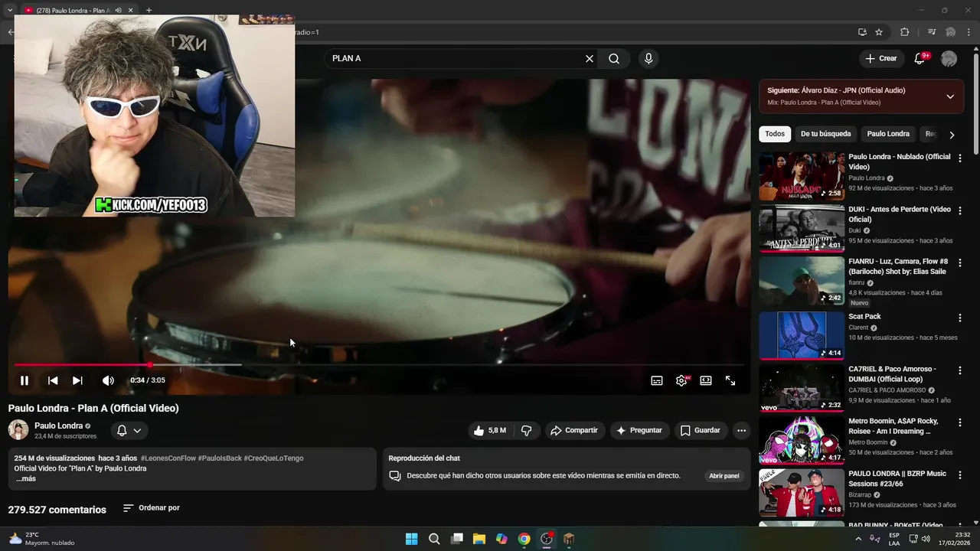Open Google Chrome from the taskbar
Viewport: 980px width, 551px height.
(524, 539)
